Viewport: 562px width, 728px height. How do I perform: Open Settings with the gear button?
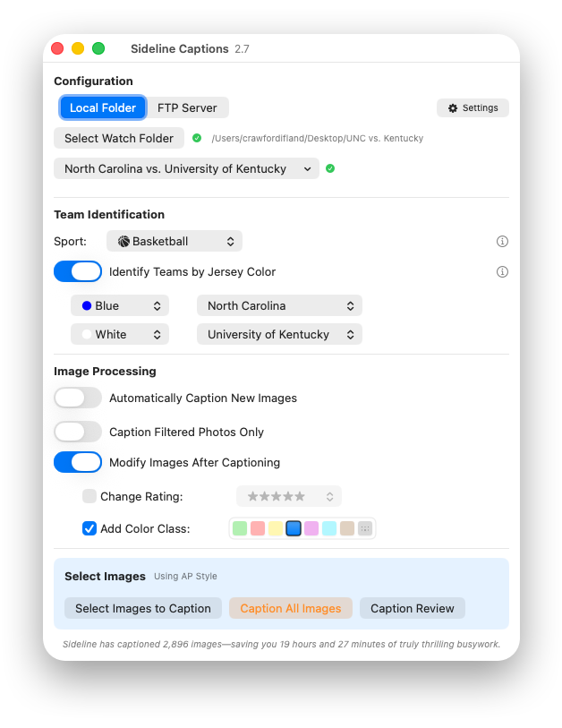(473, 107)
